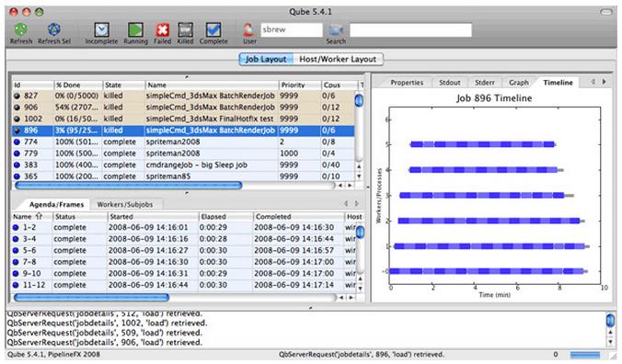Image resolution: width=622 pixels, height=364 pixels.
Task: Sort jobs by the Cpus column
Action: click(x=339, y=85)
